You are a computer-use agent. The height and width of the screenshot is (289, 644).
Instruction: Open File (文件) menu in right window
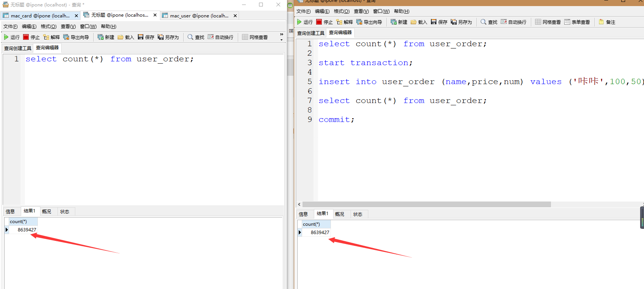pos(303,11)
